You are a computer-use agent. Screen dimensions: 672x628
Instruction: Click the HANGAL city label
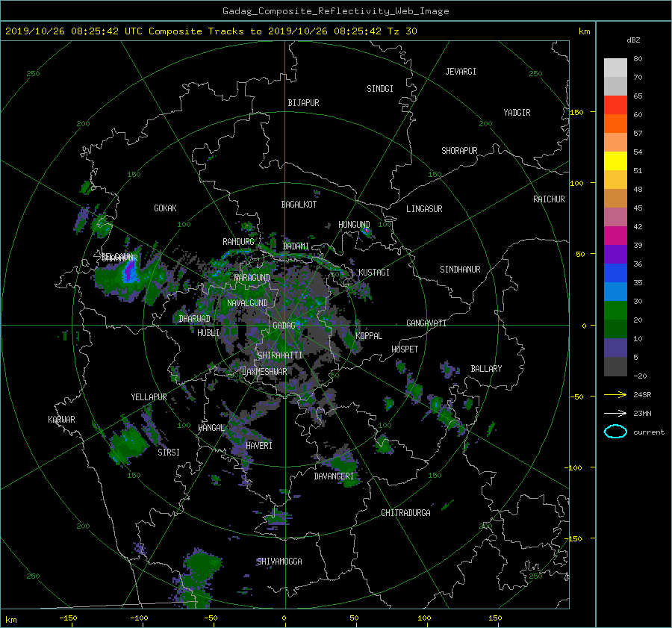click(211, 428)
